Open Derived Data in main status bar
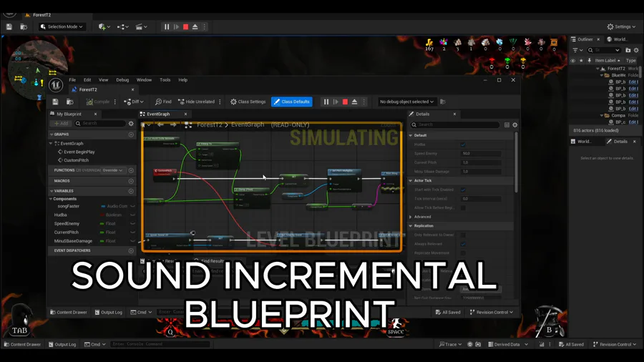This screenshot has width=644, height=362. click(507, 344)
